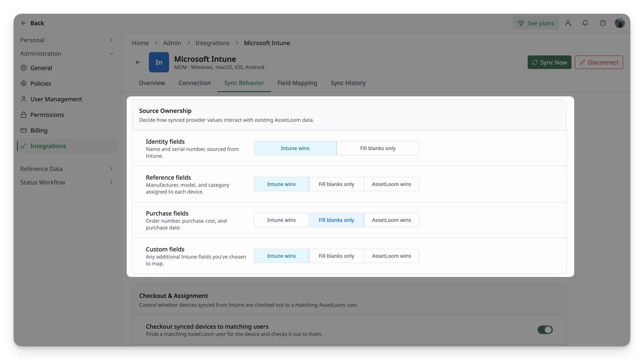
Task: Click the User Management person icon
Action: coord(23,99)
